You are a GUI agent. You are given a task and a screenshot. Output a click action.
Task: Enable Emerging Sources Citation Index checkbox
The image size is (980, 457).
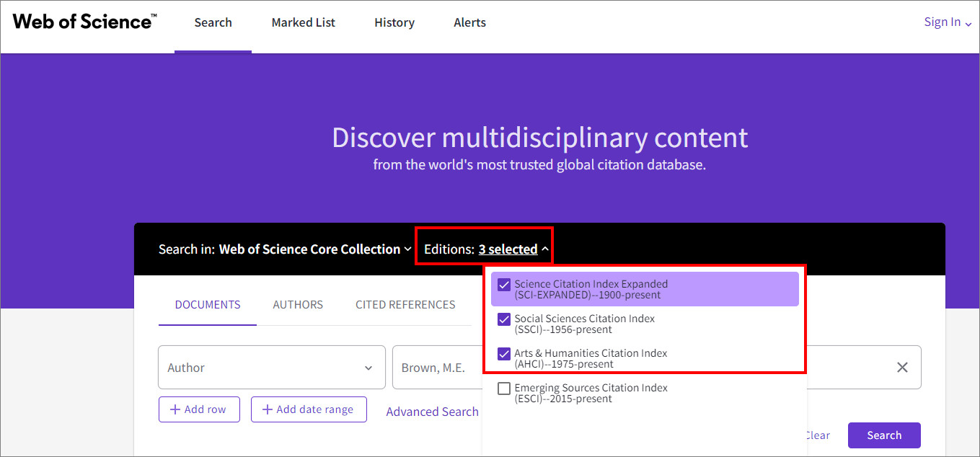(x=504, y=389)
